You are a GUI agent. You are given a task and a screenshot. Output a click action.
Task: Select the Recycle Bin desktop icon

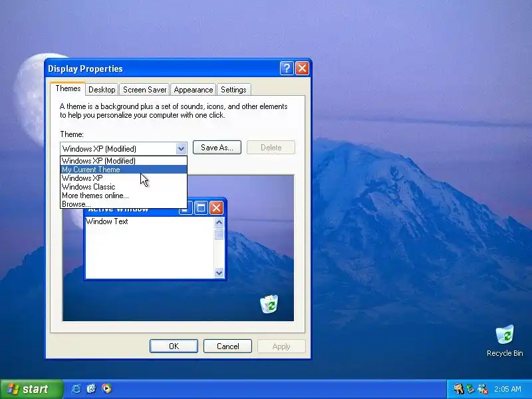505,340
